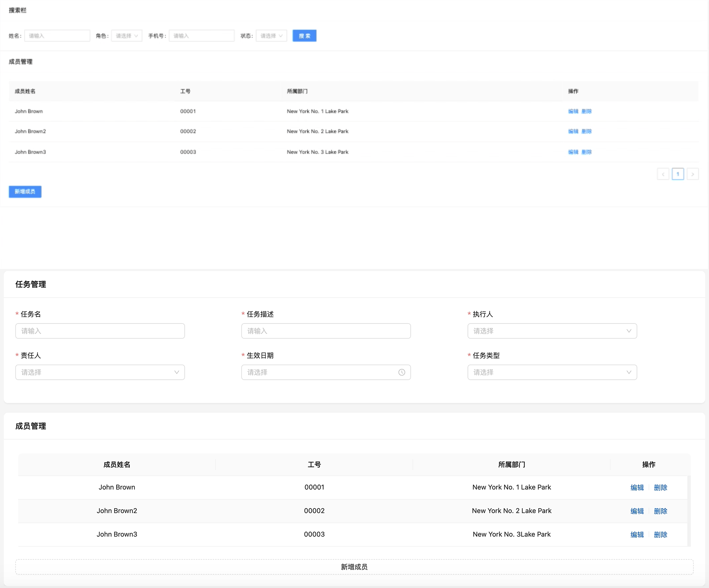Click 编辑 for John Brown2 in upper table
Viewport: 709px width, 588px height.
click(573, 131)
